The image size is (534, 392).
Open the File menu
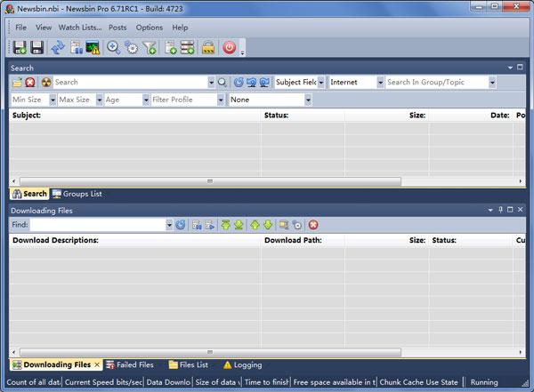coord(20,28)
